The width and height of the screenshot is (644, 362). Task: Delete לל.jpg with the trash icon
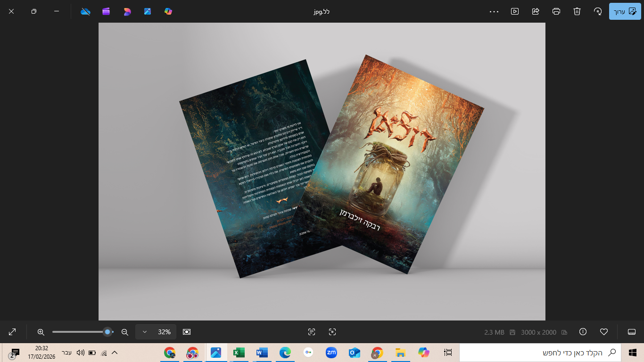coord(577,11)
